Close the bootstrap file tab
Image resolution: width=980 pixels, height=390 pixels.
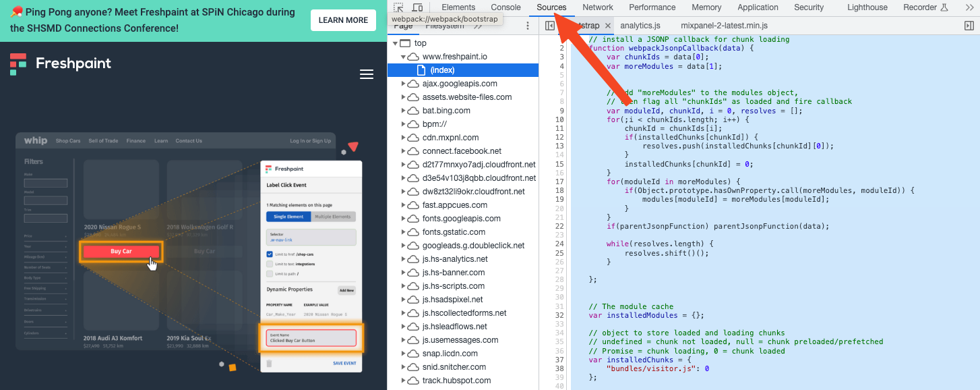[607, 26]
